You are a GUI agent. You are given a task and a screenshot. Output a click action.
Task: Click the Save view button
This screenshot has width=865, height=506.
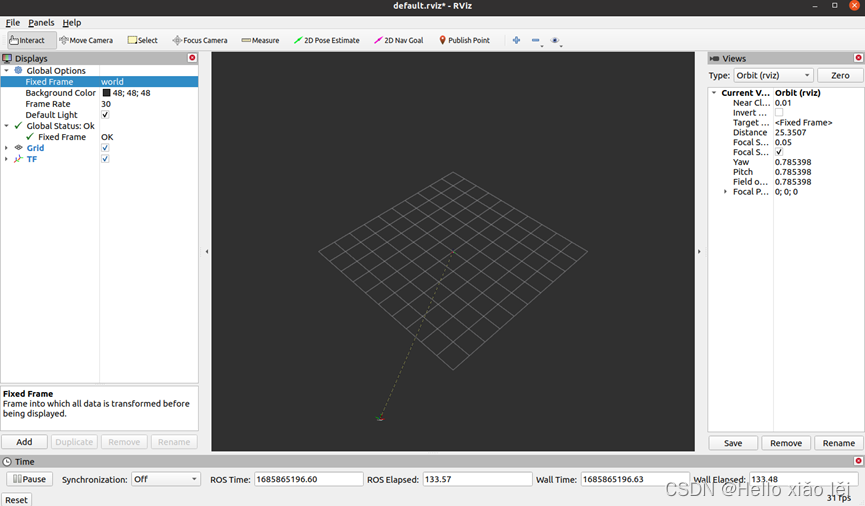733,443
